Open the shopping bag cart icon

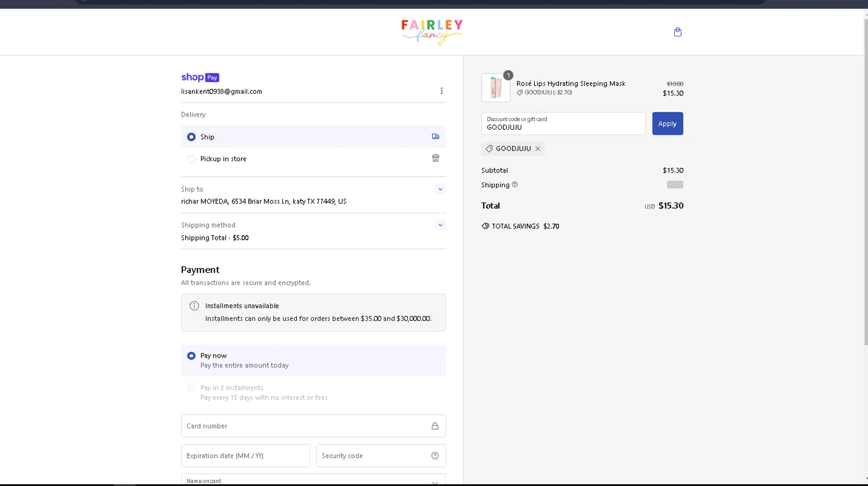[678, 32]
